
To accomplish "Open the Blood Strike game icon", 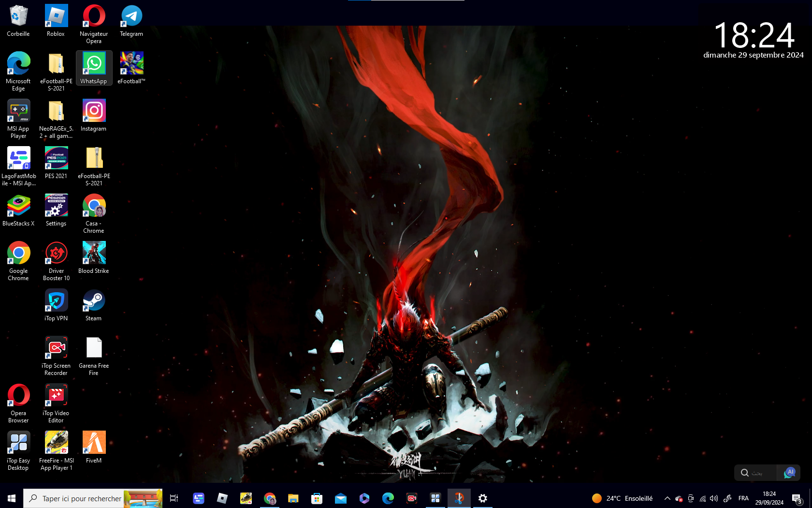I will [x=94, y=257].
